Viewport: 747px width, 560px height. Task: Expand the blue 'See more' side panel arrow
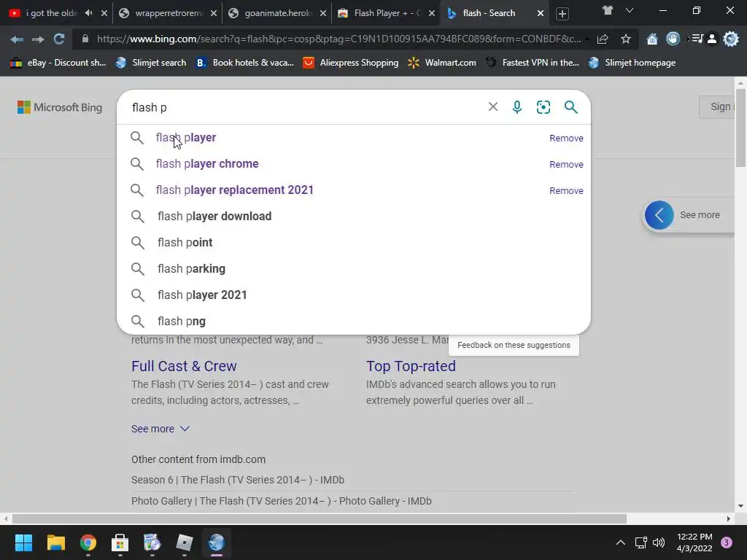(659, 215)
